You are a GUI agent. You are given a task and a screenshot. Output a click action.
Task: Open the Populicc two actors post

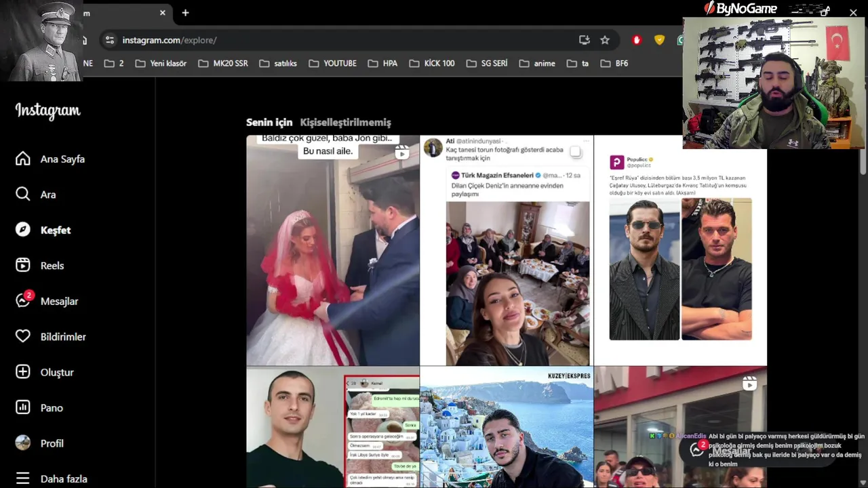click(680, 250)
